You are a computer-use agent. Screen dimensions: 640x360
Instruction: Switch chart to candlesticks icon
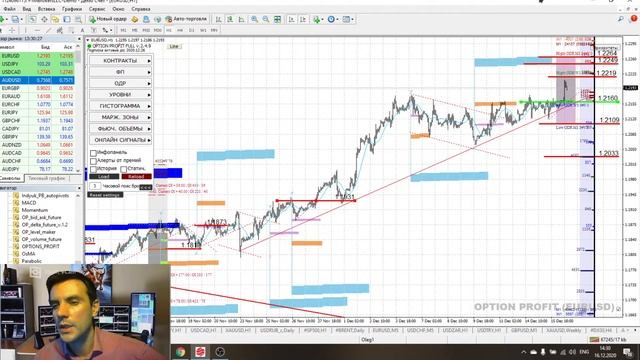pyautogui.click(x=230, y=19)
